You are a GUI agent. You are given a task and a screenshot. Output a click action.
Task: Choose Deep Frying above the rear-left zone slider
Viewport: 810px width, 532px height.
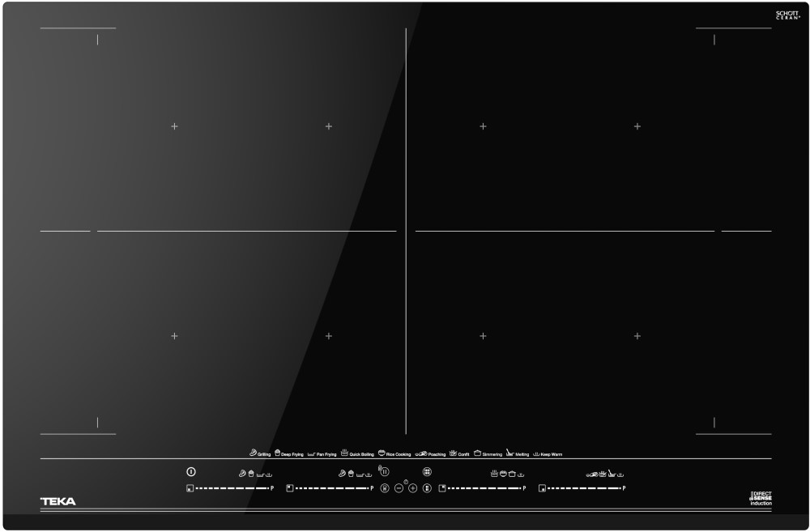pyautogui.click(x=351, y=473)
